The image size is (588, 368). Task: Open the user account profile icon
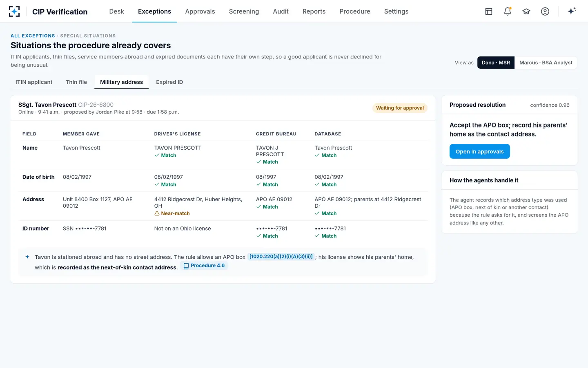coord(545,11)
